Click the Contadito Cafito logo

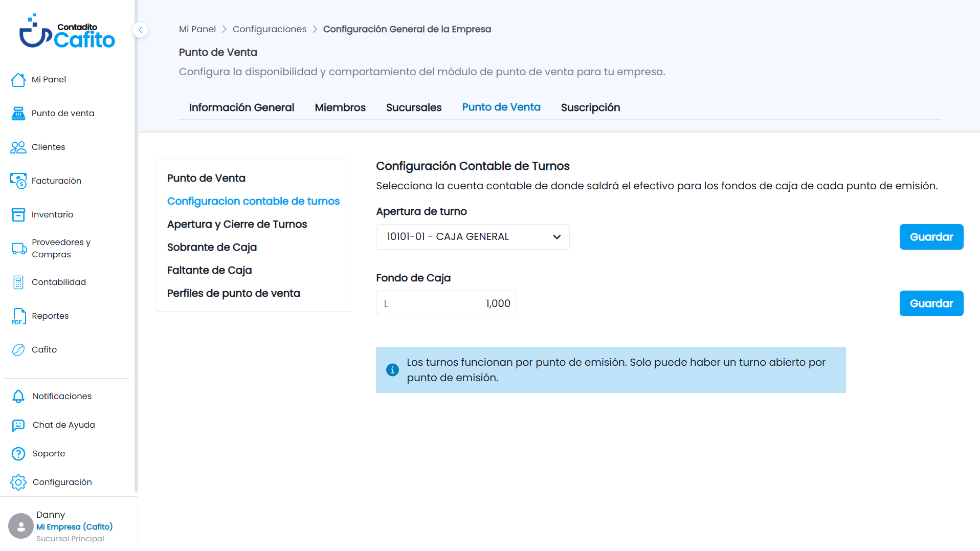(67, 32)
